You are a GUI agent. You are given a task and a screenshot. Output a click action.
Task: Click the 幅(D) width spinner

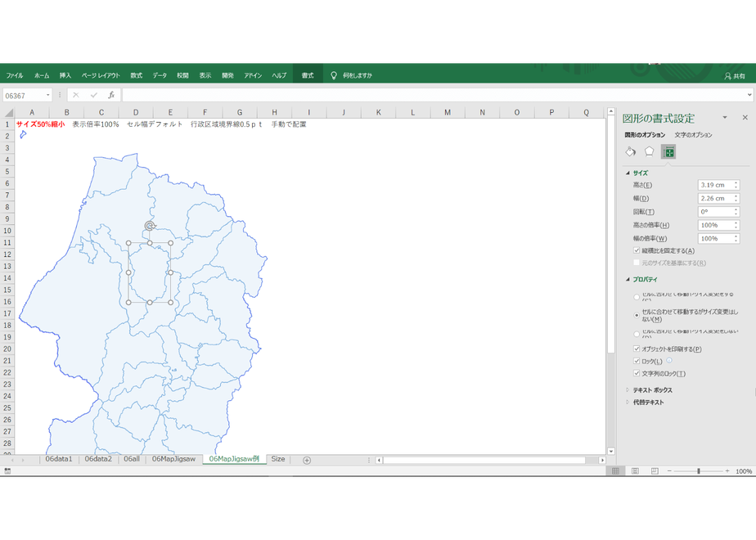(736, 198)
